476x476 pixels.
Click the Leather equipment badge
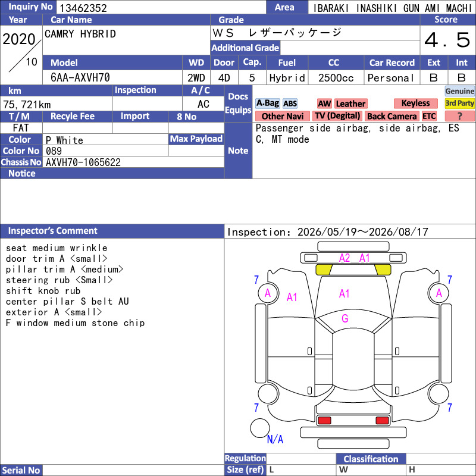(351, 104)
